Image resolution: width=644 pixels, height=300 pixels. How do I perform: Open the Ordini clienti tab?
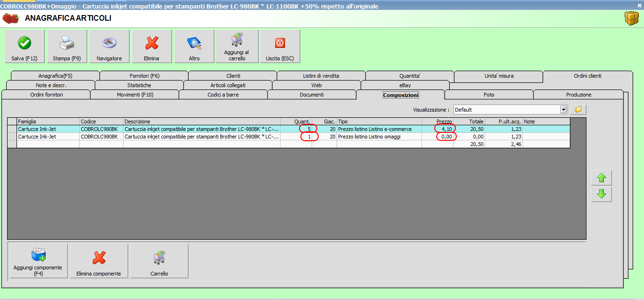(x=587, y=76)
